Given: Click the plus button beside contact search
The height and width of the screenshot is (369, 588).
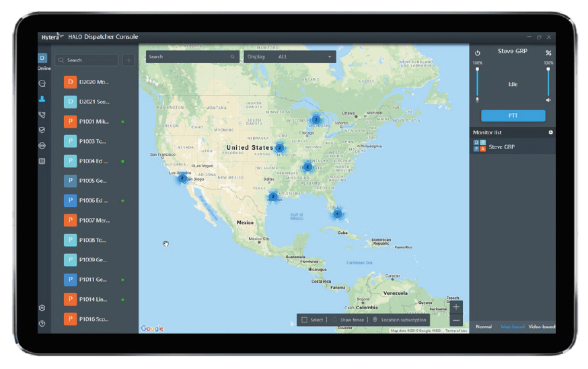Looking at the screenshot, I should pos(128,60).
